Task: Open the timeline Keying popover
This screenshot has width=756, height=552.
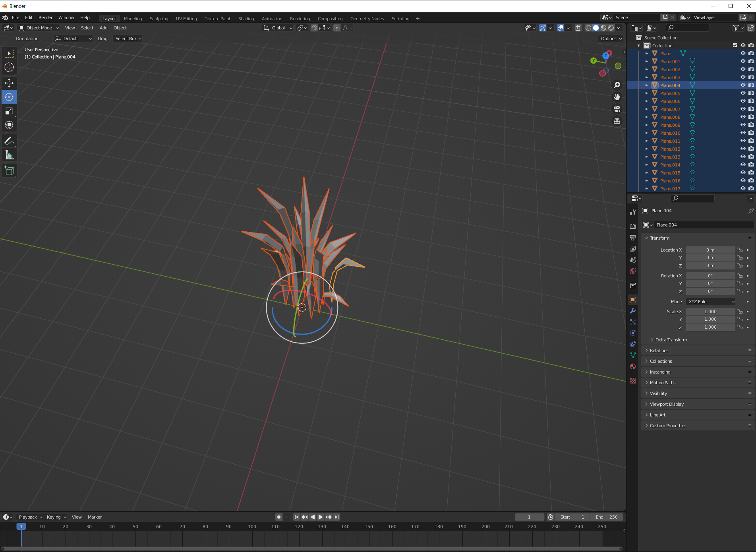Action: 56,517
